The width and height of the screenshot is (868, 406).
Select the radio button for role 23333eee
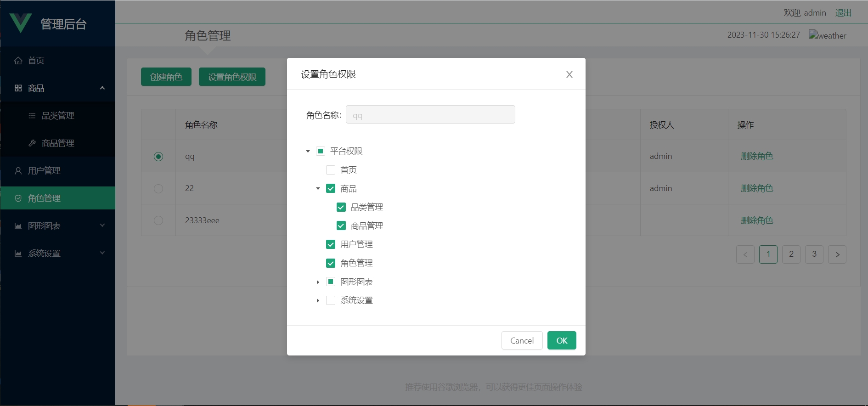[x=158, y=220]
